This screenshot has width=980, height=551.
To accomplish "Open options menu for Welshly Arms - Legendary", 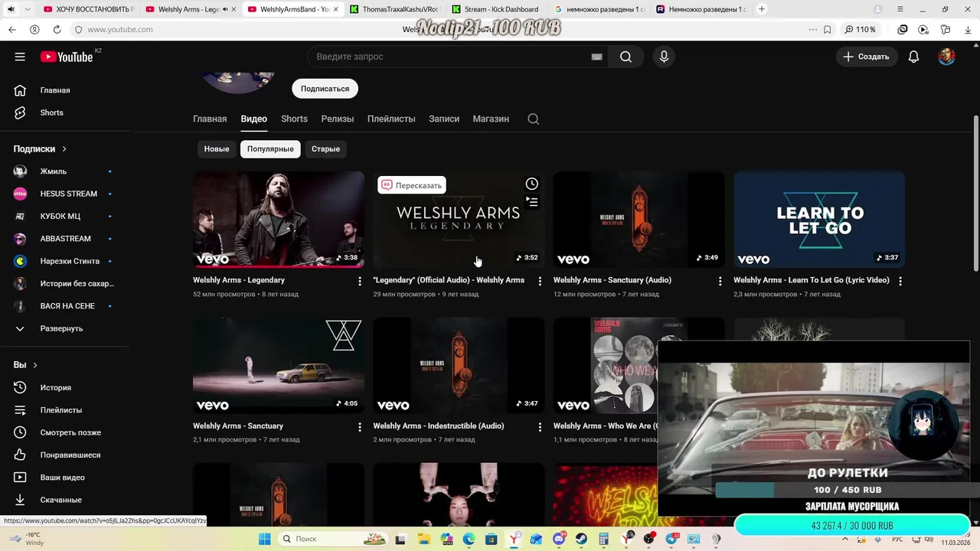I will (x=360, y=281).
